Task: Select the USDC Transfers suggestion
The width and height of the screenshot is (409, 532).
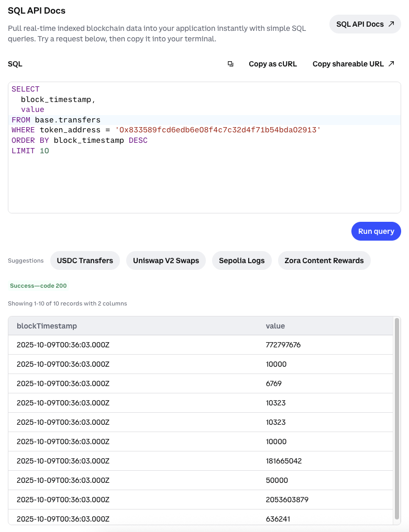Action: click(85, 261)
